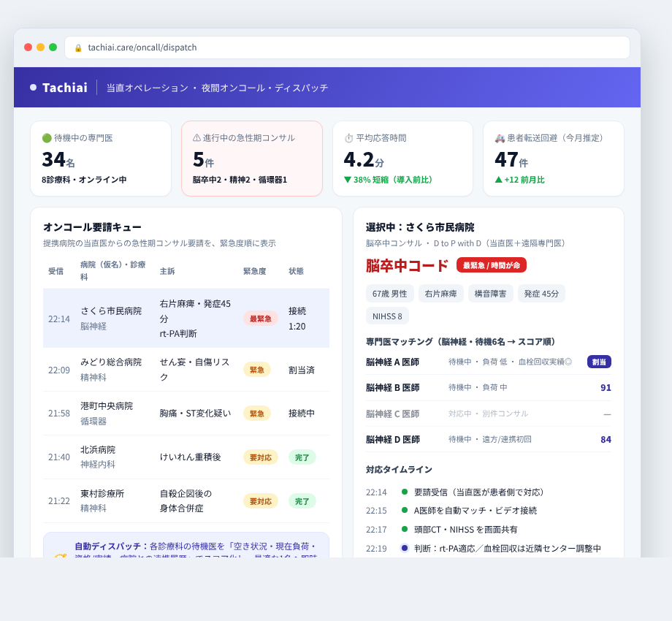Click score 84 for 脳神経 D 医師
This screenshot has height=621, width=672.
click(606, 440)
